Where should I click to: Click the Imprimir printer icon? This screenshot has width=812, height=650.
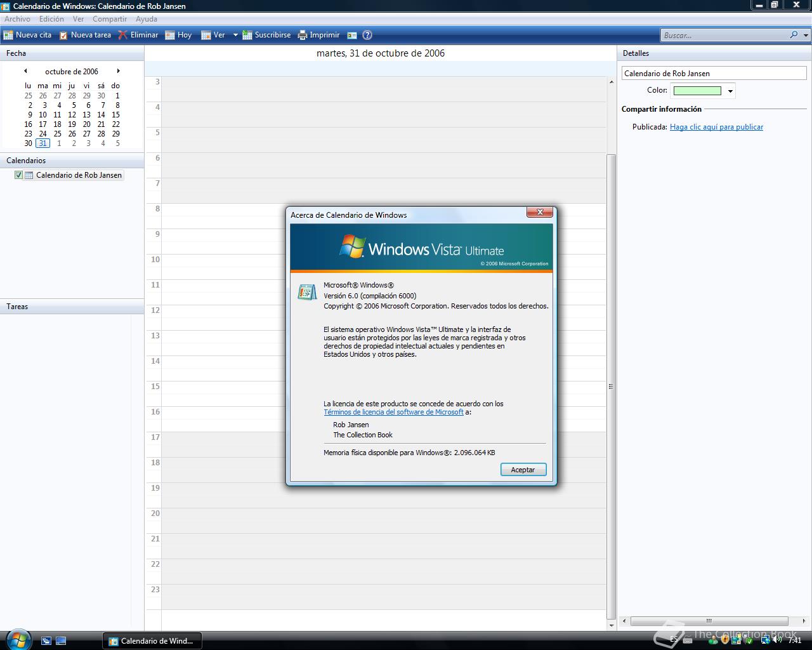pyautogui.click(x=303, y=35)
